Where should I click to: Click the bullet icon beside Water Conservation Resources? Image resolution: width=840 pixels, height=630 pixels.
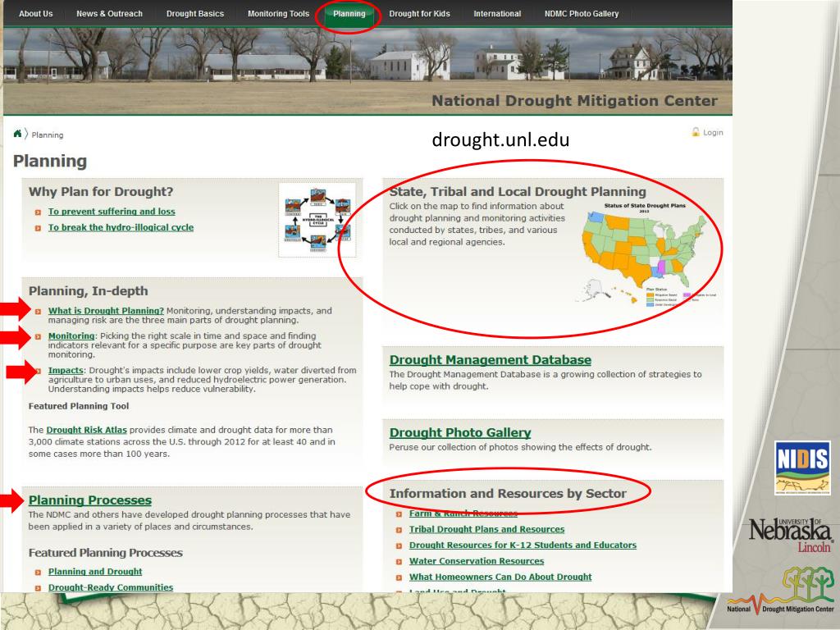click(x=399, y=562)
